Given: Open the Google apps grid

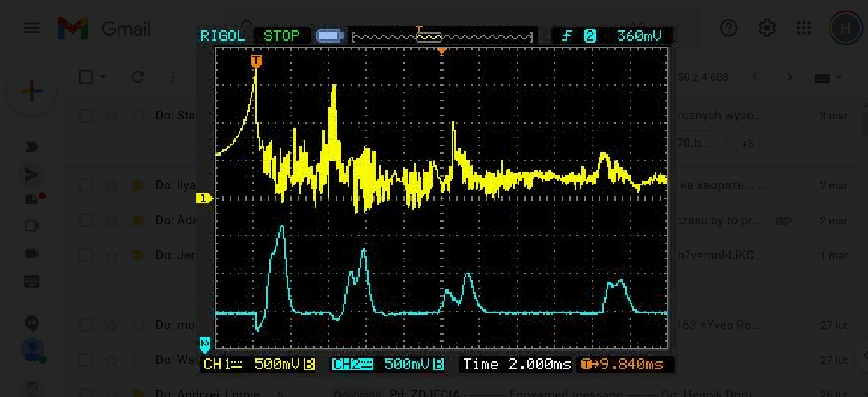Looking at the screenshot, I should 803,29.
